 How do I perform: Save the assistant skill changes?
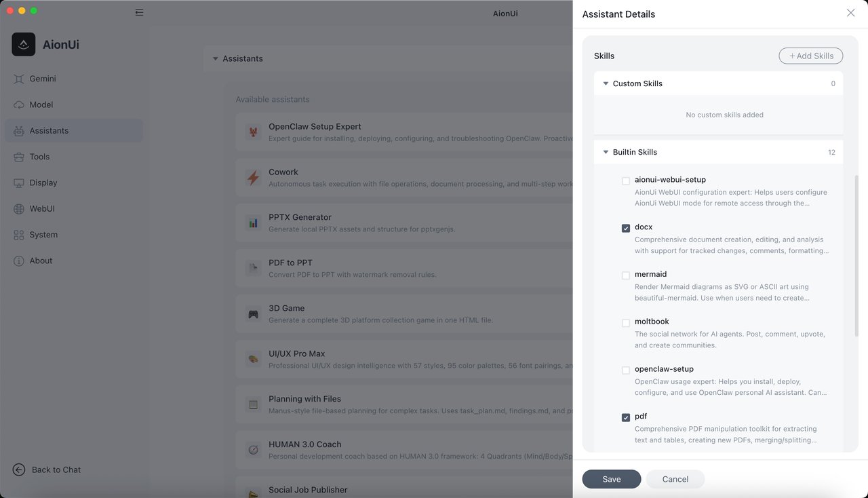(611, 478)
